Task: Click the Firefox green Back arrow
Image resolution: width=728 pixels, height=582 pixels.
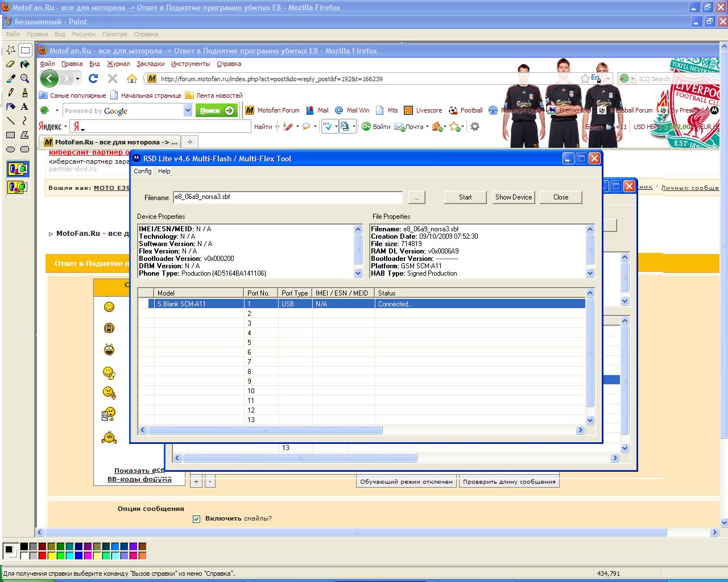Action: (49, 78)
